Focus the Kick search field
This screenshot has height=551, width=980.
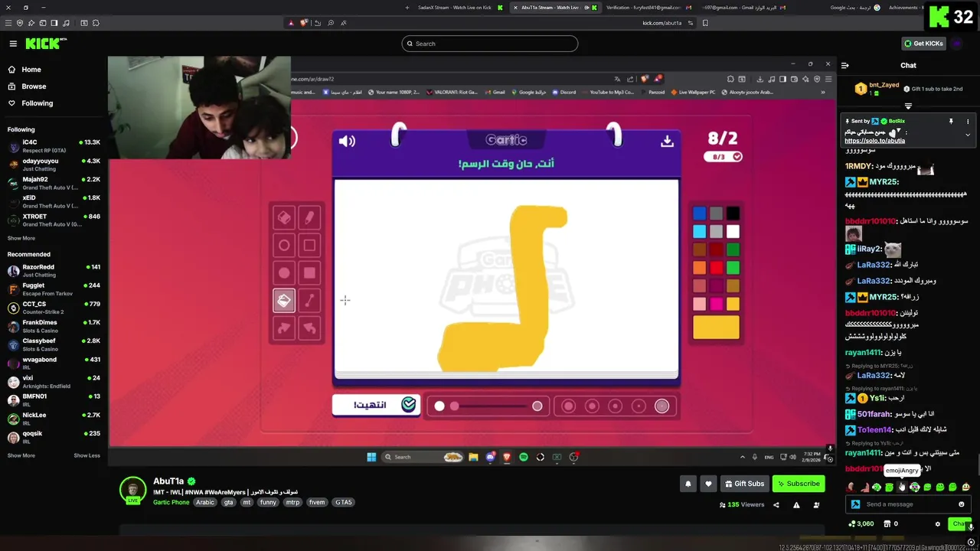[x=489, y=44]
